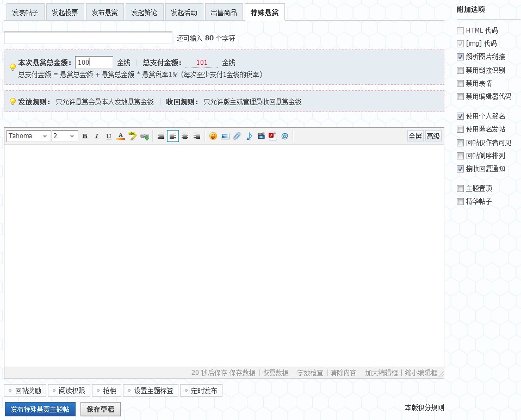This screenshot has width=521, height=420.
Task: Insert an image with the picture icon
Action: (225, 136)
